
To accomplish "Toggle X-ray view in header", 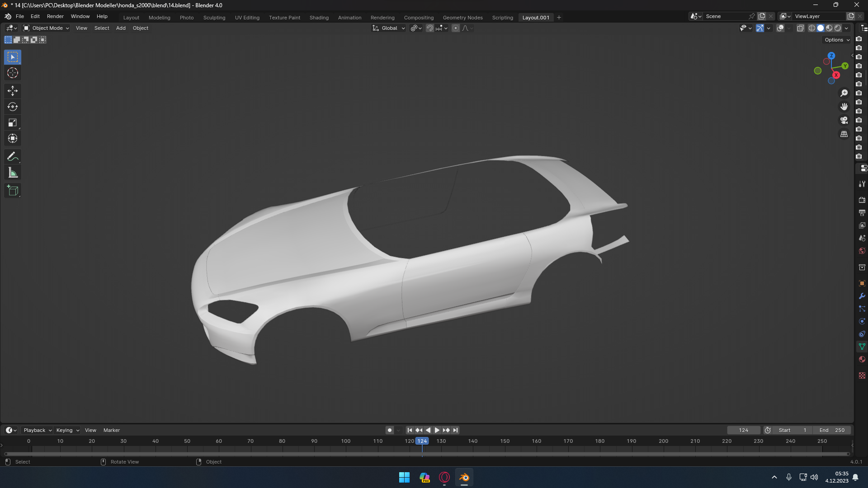I will pos(800,28).
